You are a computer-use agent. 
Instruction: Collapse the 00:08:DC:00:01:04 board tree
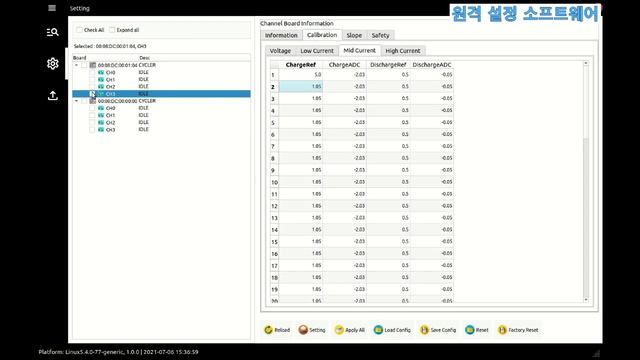click(x=76, y=65)
